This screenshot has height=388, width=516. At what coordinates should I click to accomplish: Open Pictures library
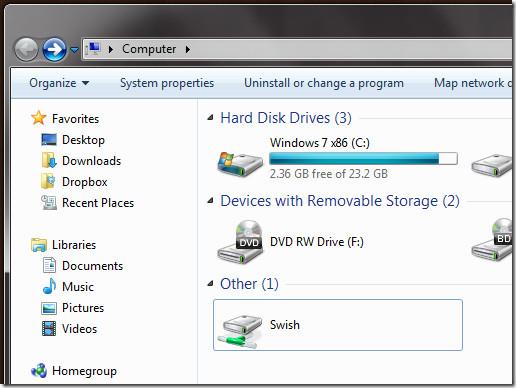83,308
